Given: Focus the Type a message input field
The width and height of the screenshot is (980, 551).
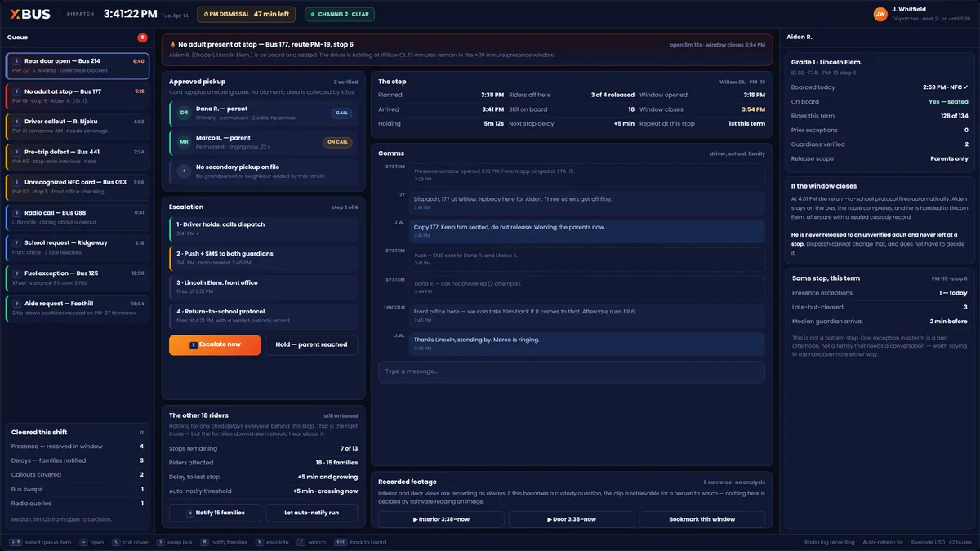Looking at the screenshot, I should 572,372.
